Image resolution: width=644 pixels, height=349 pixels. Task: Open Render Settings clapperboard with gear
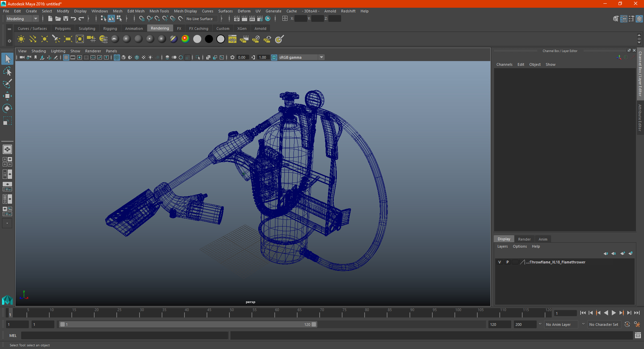260,19
